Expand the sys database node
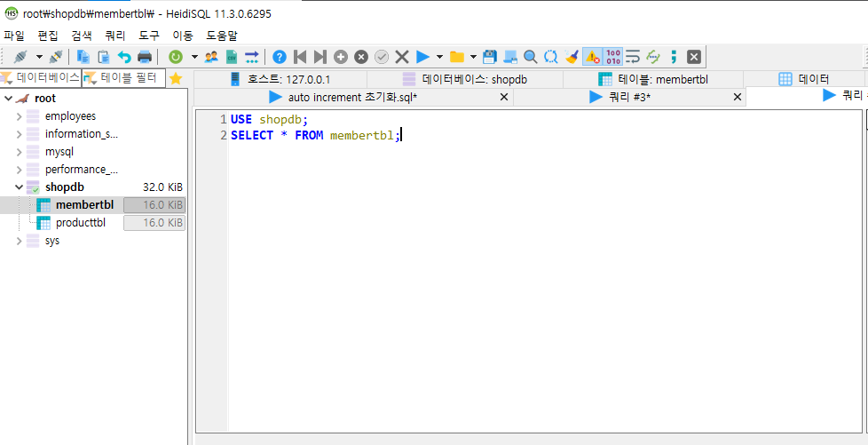 pos(20,241)
